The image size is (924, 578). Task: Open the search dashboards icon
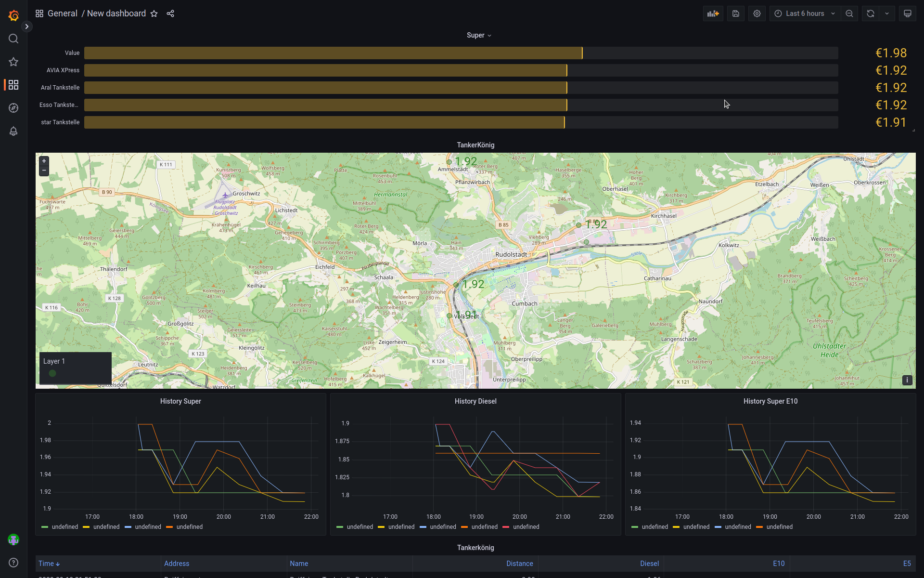(13, 39)
